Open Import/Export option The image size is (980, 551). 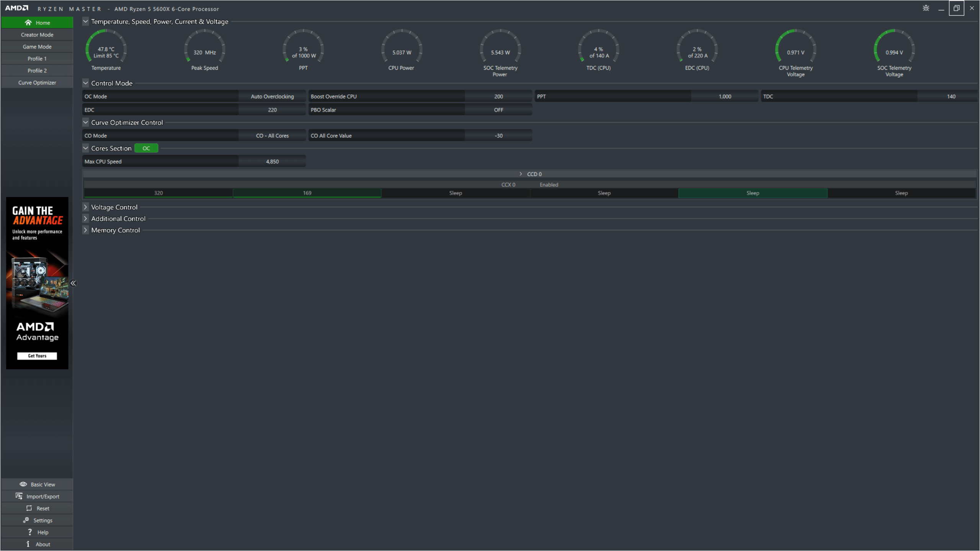click(37, 496)
